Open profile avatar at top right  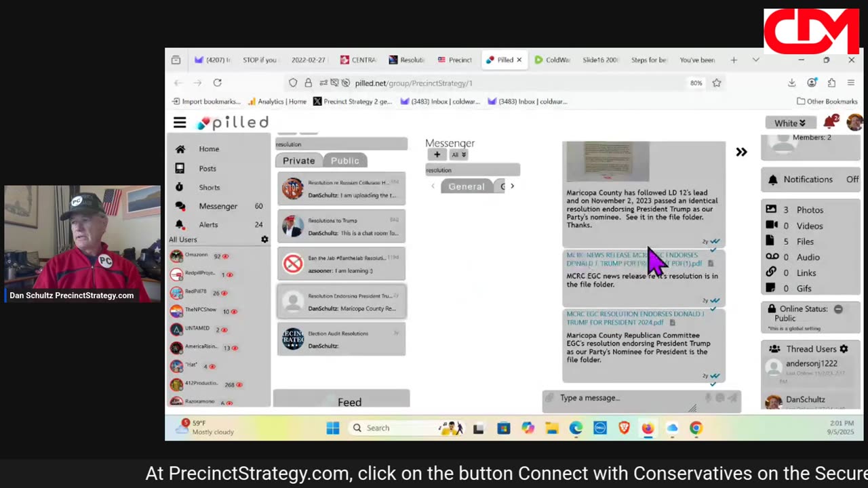point(854,123)
